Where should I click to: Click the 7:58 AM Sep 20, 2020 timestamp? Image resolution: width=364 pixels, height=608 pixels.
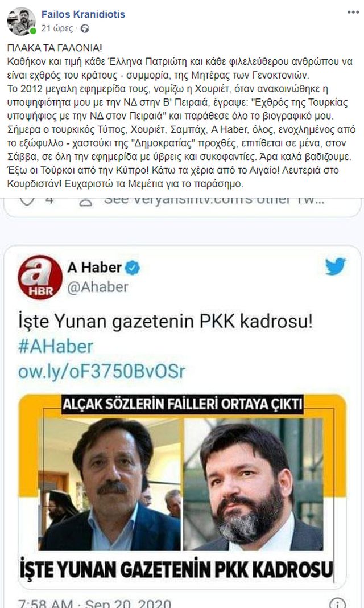coord(94,603)
